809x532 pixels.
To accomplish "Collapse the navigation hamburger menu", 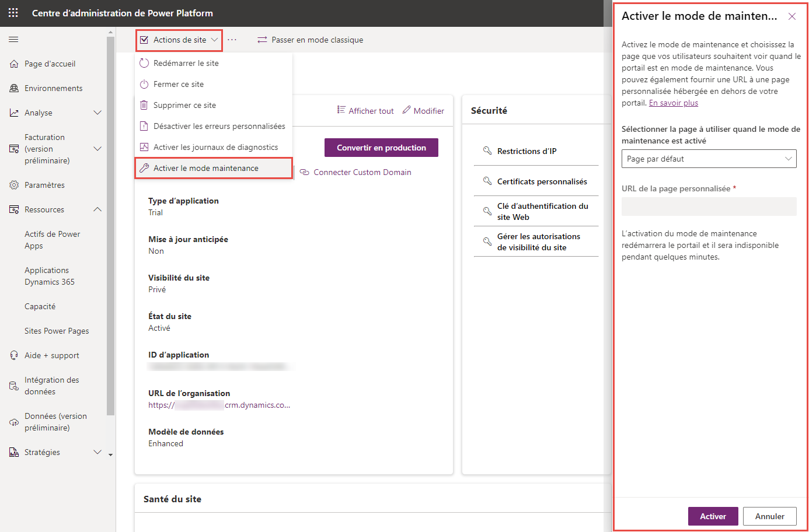I will 13,40.
